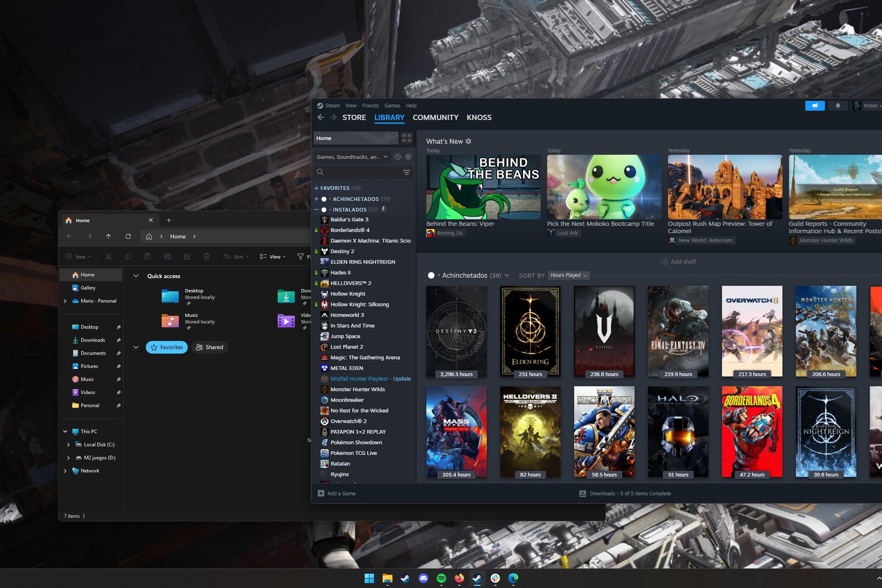The height and width of the screenshot is (588, 882).
Task: Select the Shared filter pill in Explorer
Action: [x=209, y=347]
